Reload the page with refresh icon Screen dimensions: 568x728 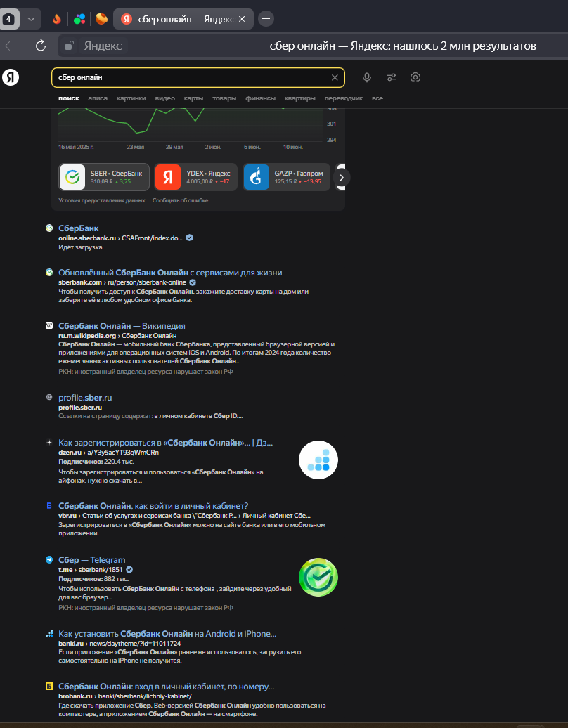41,46
